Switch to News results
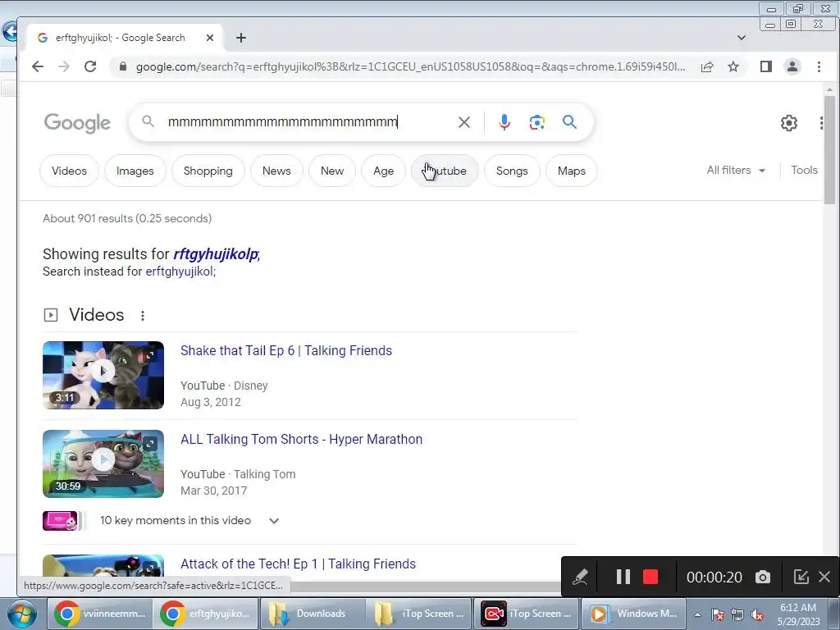840x630 pixels. 276,171
